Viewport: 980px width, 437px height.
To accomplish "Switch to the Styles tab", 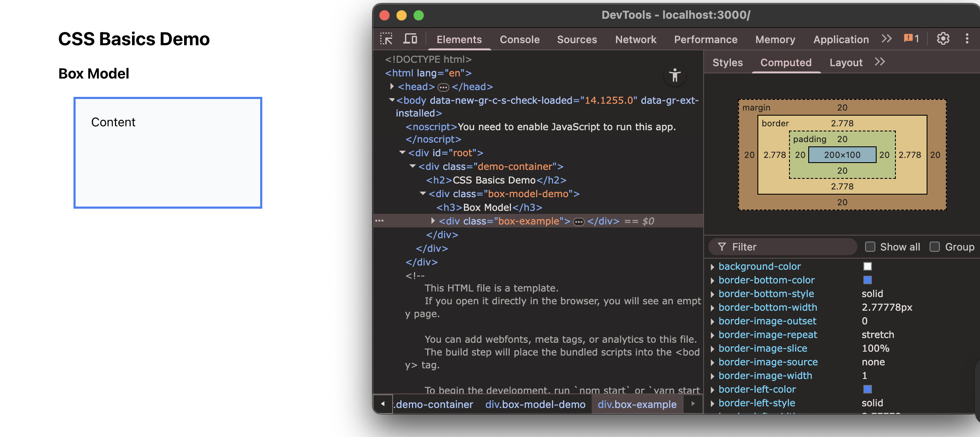I will pyautogui.click(x=727, y=63).
